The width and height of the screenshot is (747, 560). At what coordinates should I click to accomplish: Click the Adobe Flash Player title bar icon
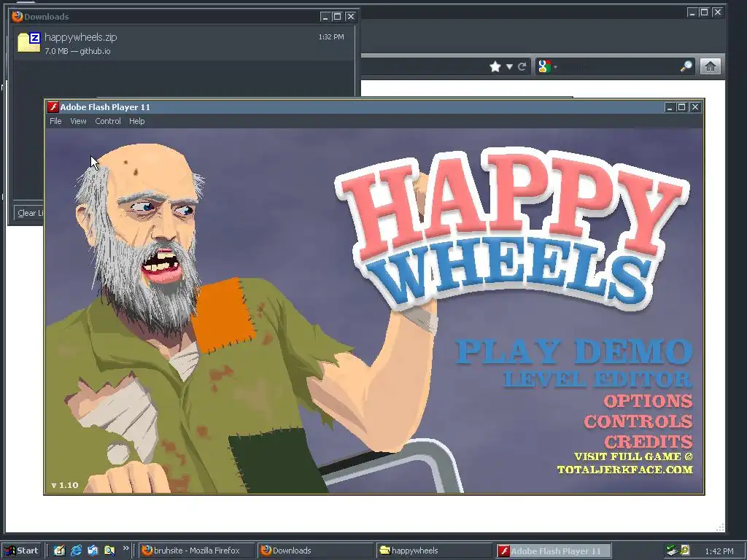(x=53, y=106)
